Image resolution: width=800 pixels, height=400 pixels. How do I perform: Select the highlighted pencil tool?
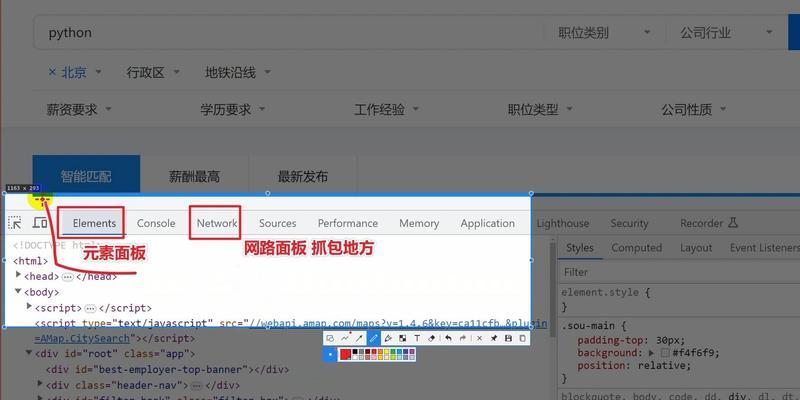point(374,338)
